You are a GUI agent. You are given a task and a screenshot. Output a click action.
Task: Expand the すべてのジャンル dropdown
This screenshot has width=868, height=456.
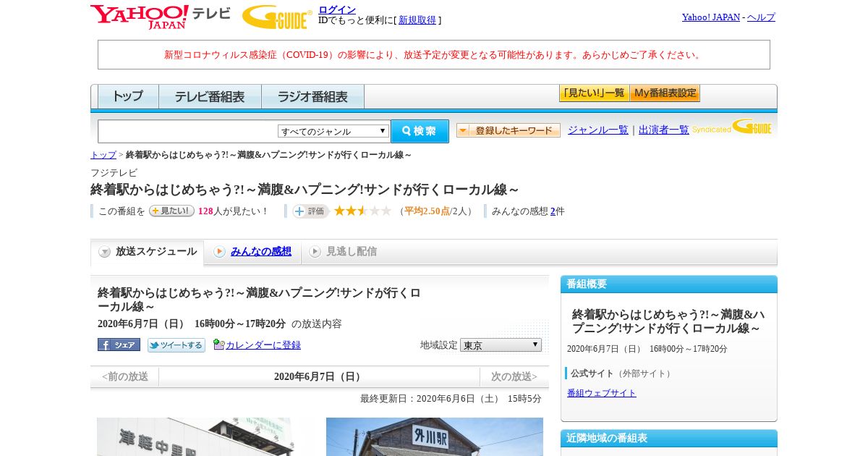click(x=333, y=131)
